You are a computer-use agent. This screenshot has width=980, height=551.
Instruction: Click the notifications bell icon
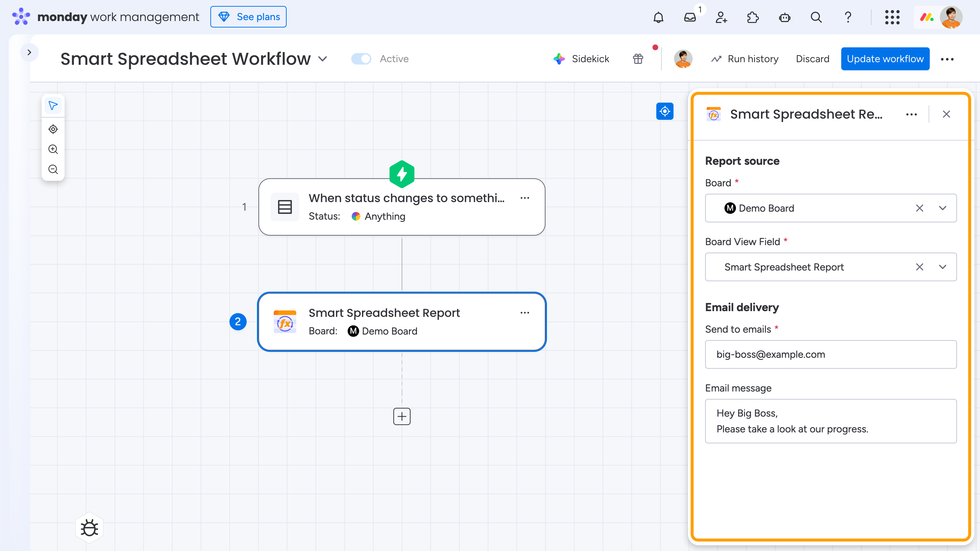pyautogui.click(x=658, y=17)
